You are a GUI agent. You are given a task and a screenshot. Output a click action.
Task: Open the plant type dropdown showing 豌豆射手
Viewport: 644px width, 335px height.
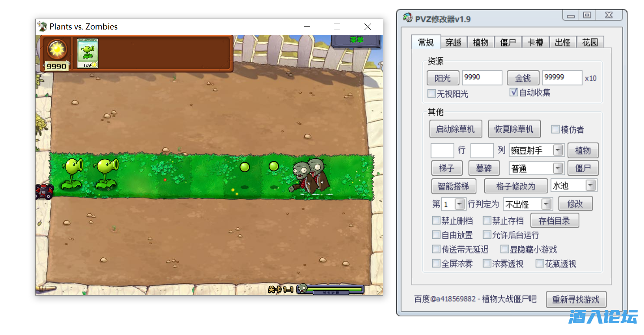(537, 151)
